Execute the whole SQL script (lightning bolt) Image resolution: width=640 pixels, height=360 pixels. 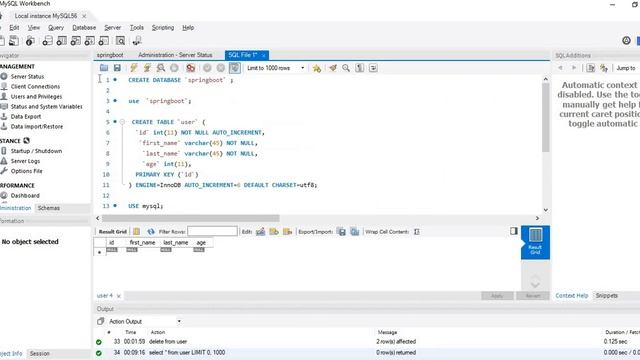133,68
